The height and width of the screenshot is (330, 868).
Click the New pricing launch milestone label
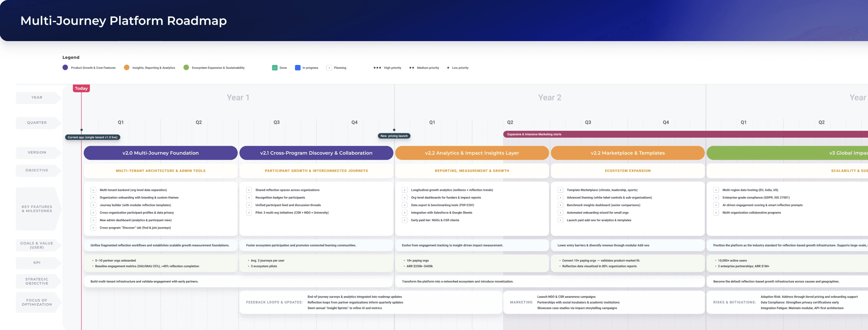point(394,136)
